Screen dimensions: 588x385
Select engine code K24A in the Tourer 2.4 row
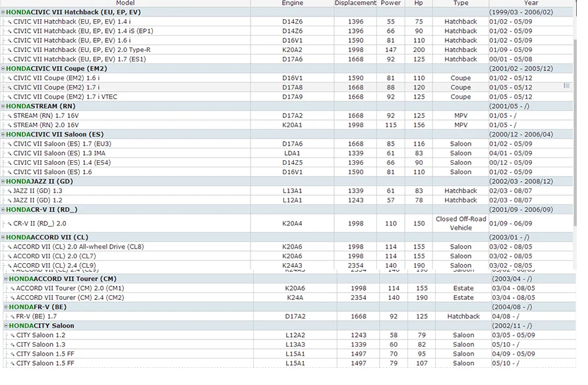[x=295, y=298]
